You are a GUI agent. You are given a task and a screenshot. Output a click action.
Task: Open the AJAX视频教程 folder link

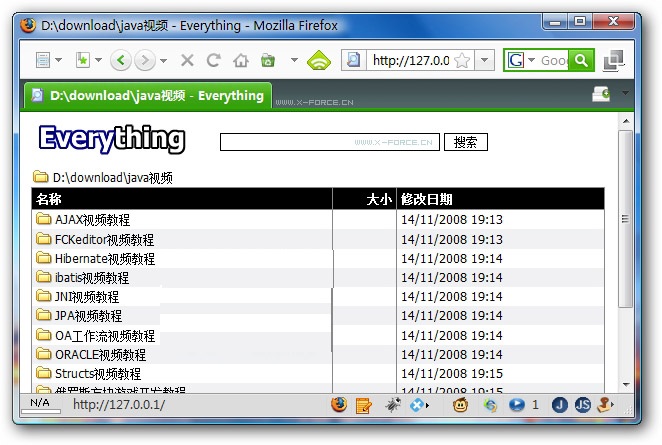click(92, 220)
